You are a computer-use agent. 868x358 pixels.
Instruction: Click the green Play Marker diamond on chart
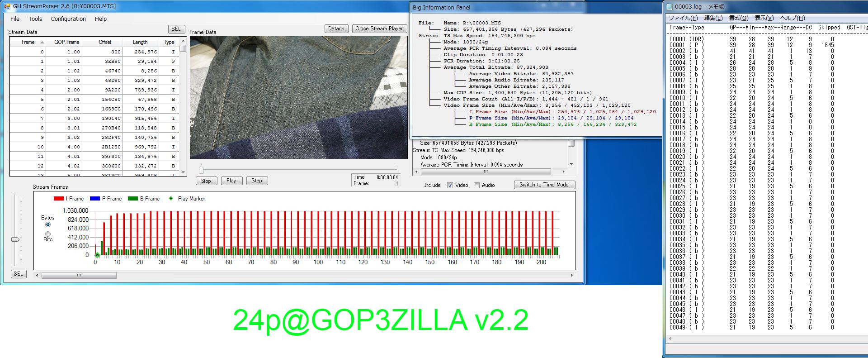(97, 256)
